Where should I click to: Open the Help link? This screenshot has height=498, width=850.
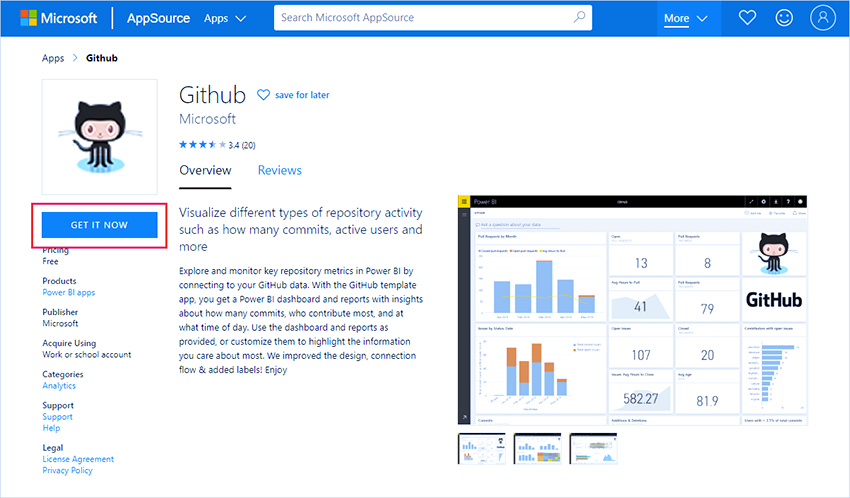point(51,428)
